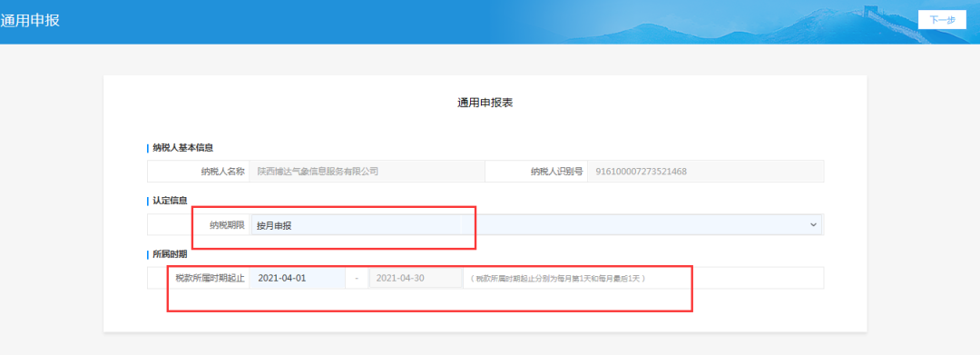980x355 pixels.
Task: Select the 纳税期限 label
Action: 227,225
